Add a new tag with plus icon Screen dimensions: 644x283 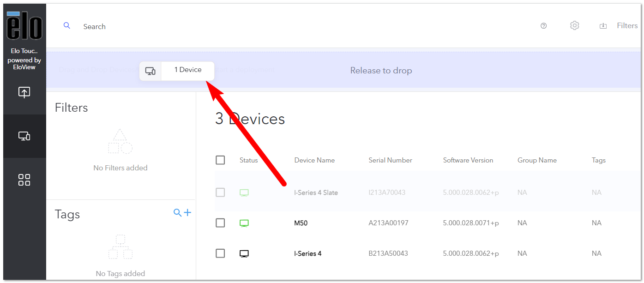(x=187, y=212)
